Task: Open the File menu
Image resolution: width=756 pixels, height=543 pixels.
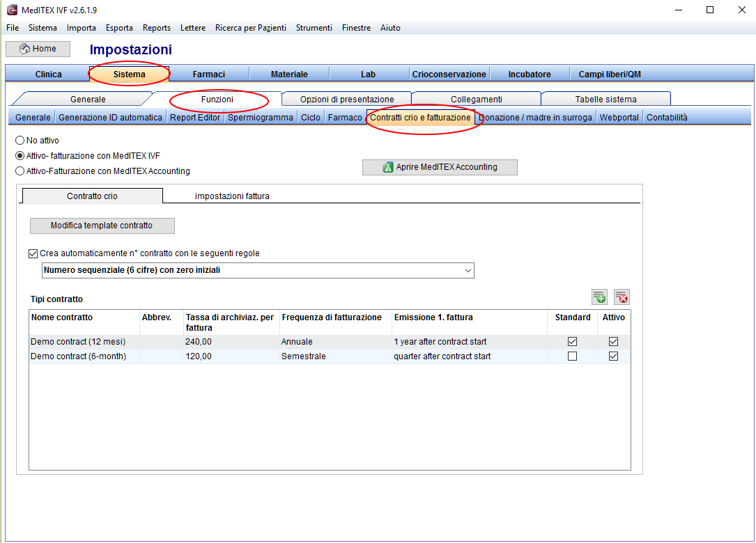Action: tap(13, 27)
